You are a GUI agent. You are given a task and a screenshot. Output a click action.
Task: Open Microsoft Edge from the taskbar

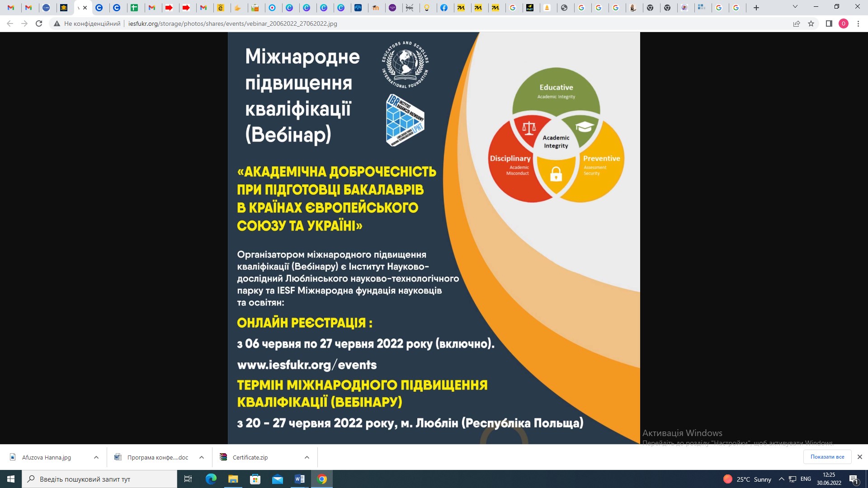[x=211, y=479]
